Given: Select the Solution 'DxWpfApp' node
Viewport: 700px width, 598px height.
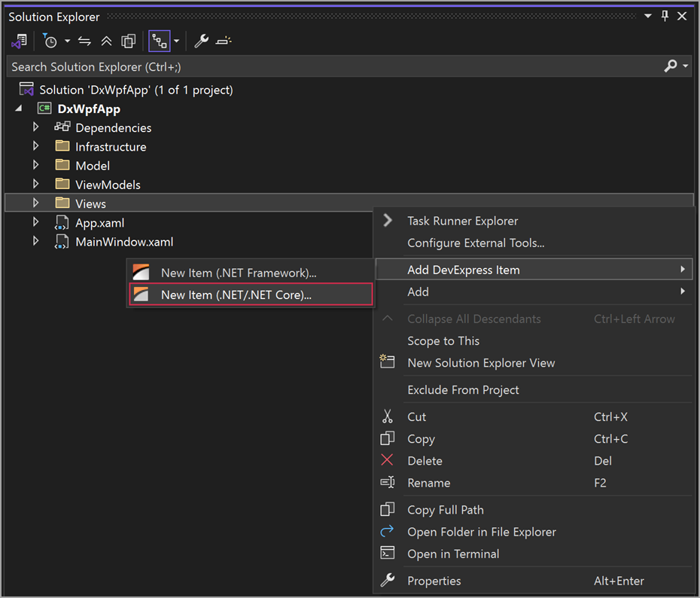Looking at the screenshot, I should [x=136, y=90].
